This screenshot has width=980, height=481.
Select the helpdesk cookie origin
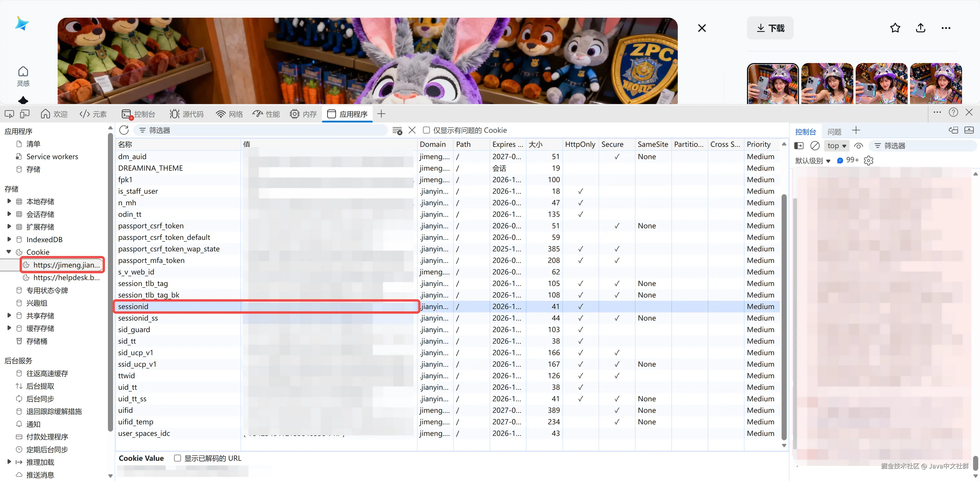tap(66, 278)
